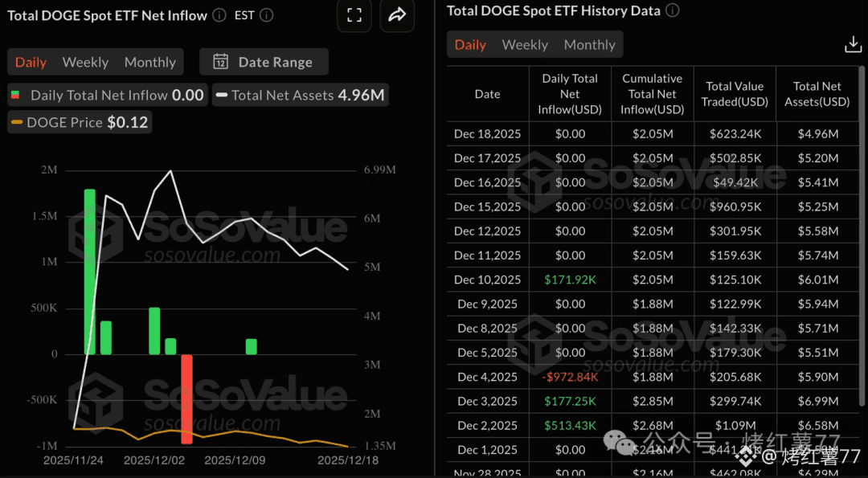Click the Dec 12,2025 date cell
Viewport: 868px width, 478px height.
coord(488,231)
